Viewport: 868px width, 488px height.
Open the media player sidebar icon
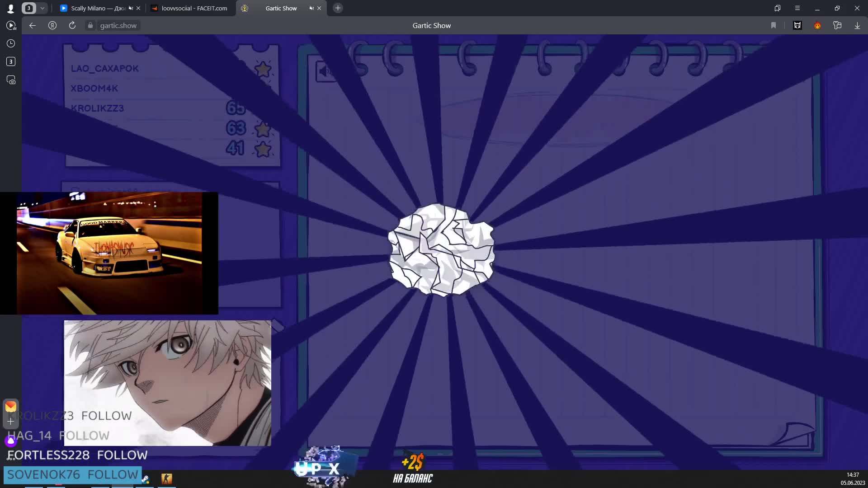coord(11,26)
